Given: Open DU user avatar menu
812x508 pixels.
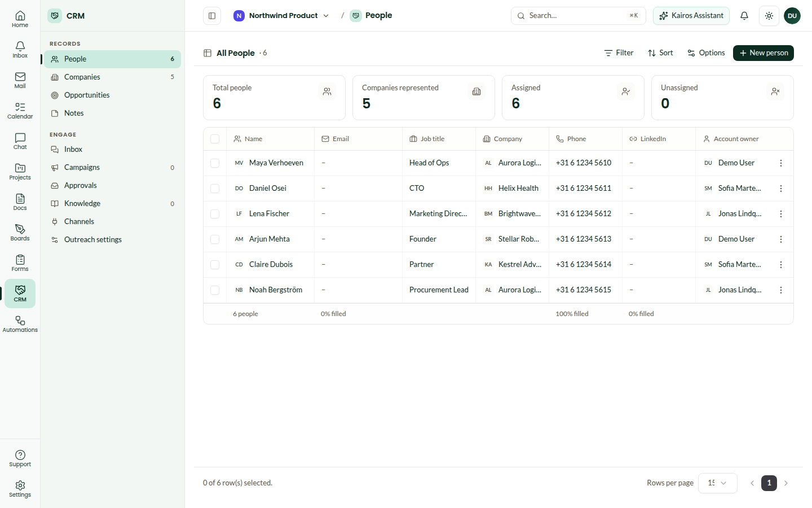Looking at the screenshot, I should (792, 16).
